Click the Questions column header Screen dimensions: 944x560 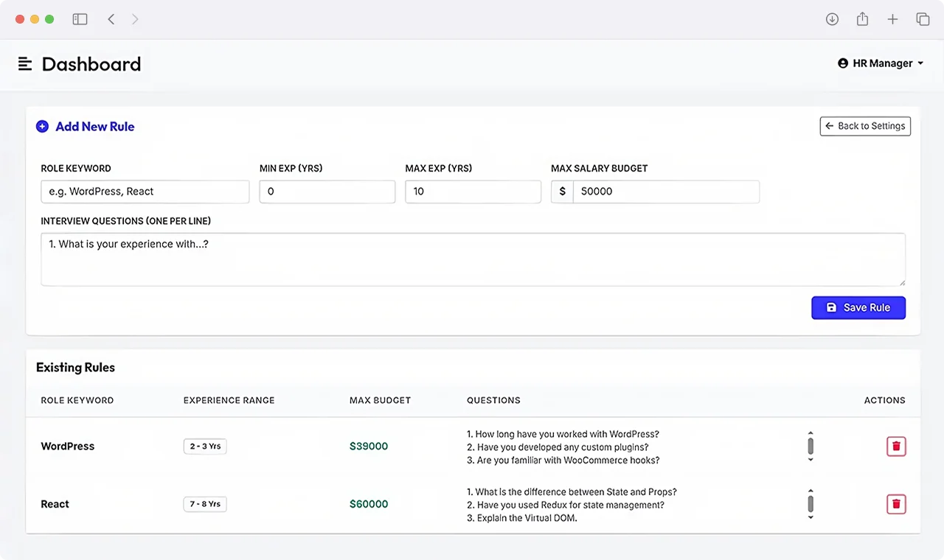tap(493, 400)
